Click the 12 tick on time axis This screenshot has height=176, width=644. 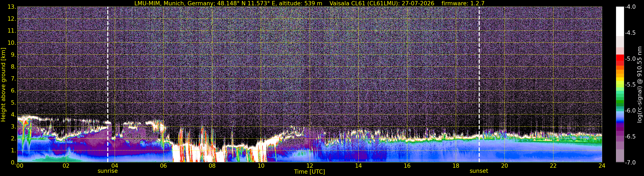[310, 166]
